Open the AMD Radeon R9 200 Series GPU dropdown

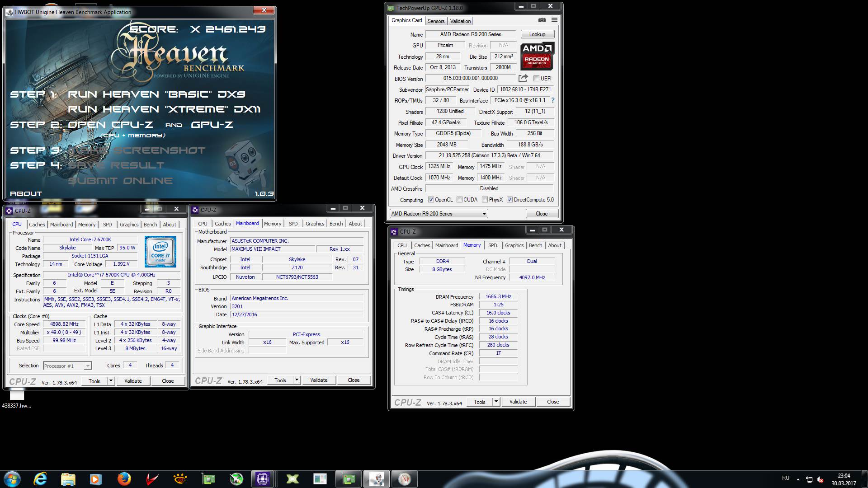(439, 214)
